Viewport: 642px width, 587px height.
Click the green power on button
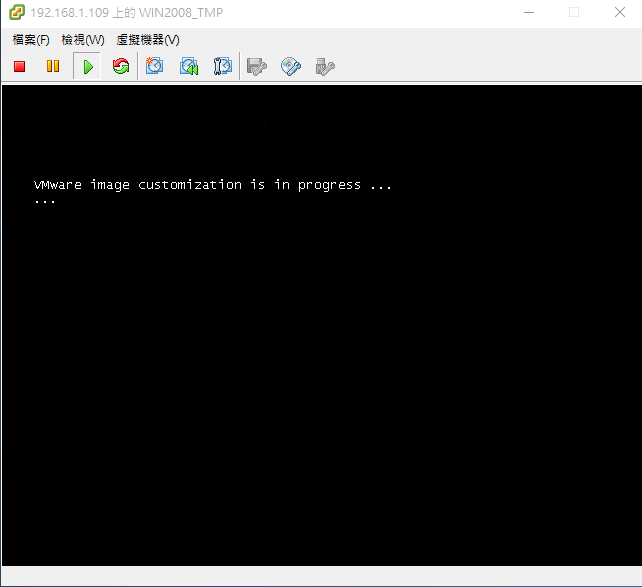88,66
